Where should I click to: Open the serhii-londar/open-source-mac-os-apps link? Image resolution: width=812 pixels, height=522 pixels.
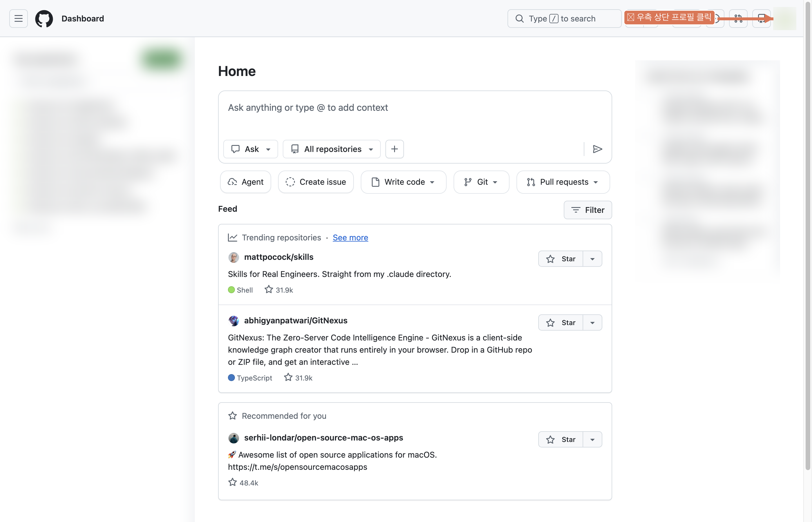tap(324, 438)
